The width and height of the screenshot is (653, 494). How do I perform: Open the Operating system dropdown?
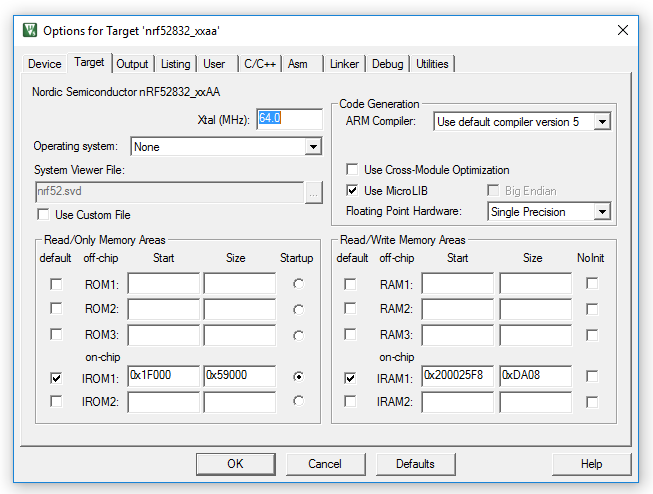tap(226, 147)
